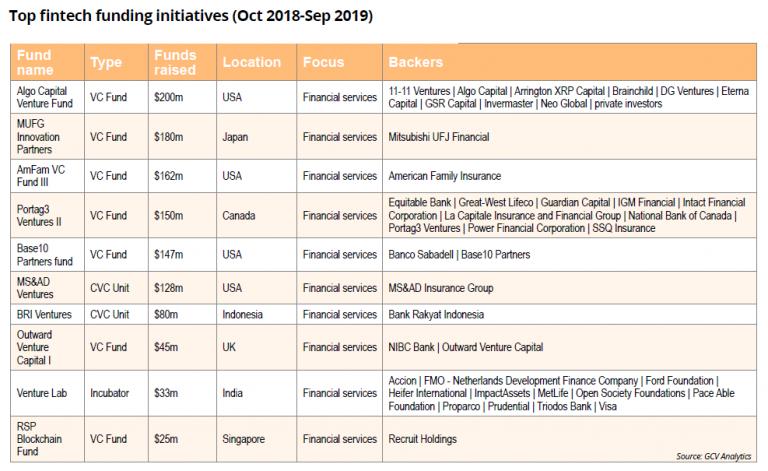Select the MS&AD Insurance Group backer cell

pos(440,289)
